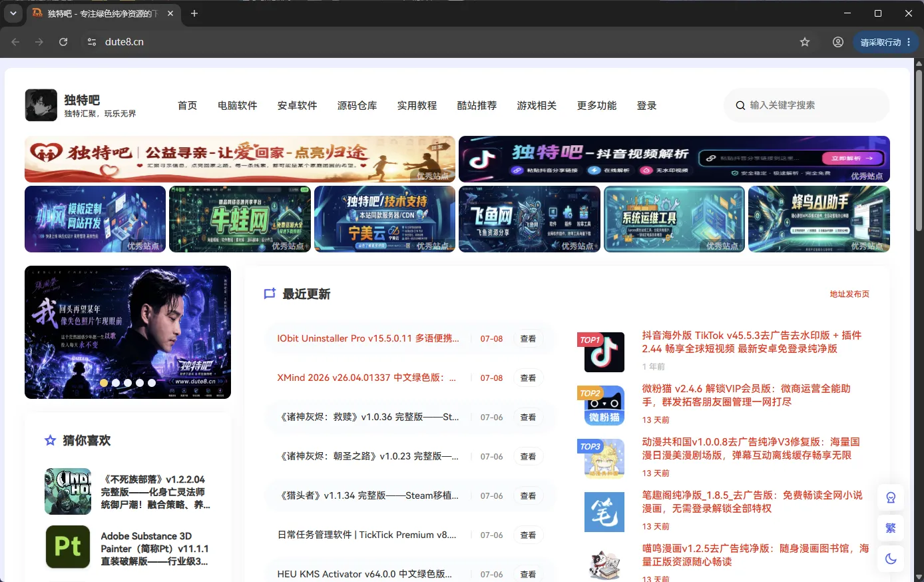Open the TikTok TOP1 app thumbnail
This screenshot has width=924, height=582.
pos(604,352)
